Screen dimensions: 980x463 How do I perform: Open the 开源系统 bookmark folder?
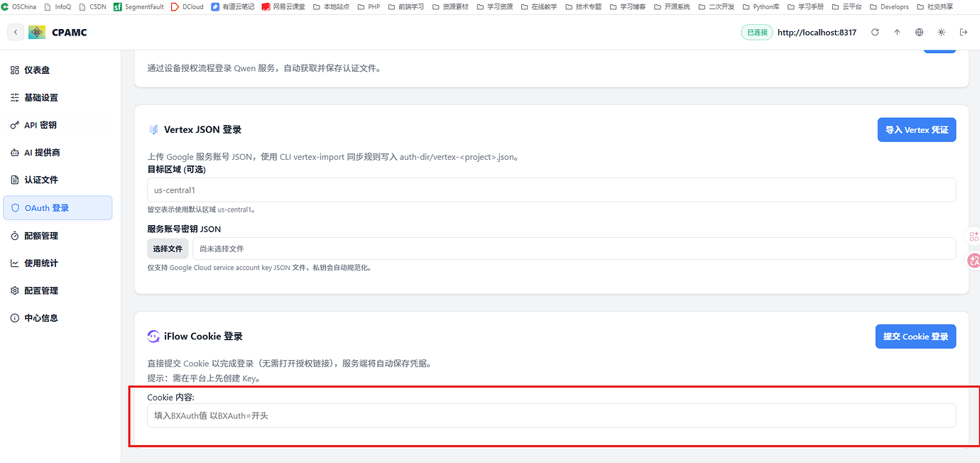672,6
